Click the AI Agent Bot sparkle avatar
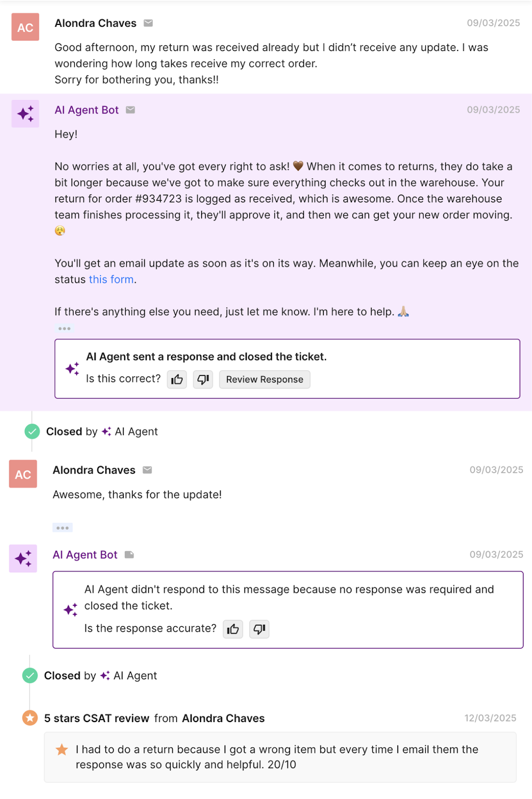This screenshot has width=532, height=799. click(25, 113)
